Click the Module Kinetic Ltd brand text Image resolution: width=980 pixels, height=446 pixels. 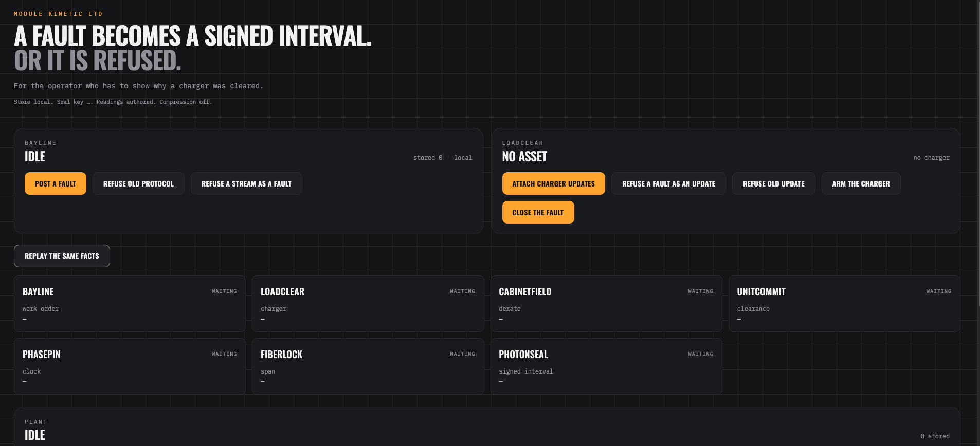(x=58, y=14)
